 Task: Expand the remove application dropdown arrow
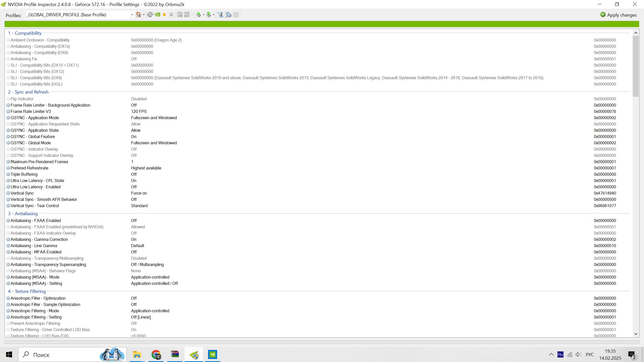192,15
